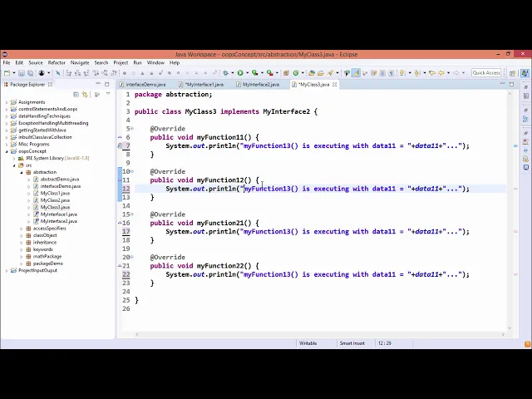Switch to MyInterface2.java editor tab
Viewport: 532px width, 399px height.
click(260, 85)
